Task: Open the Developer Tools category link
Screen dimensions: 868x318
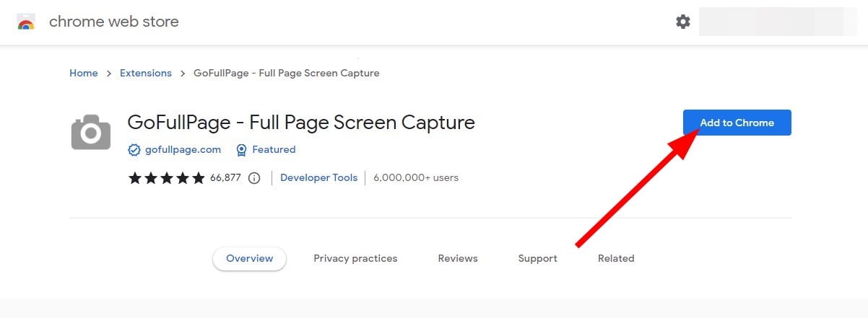Action: coord(318,177)
